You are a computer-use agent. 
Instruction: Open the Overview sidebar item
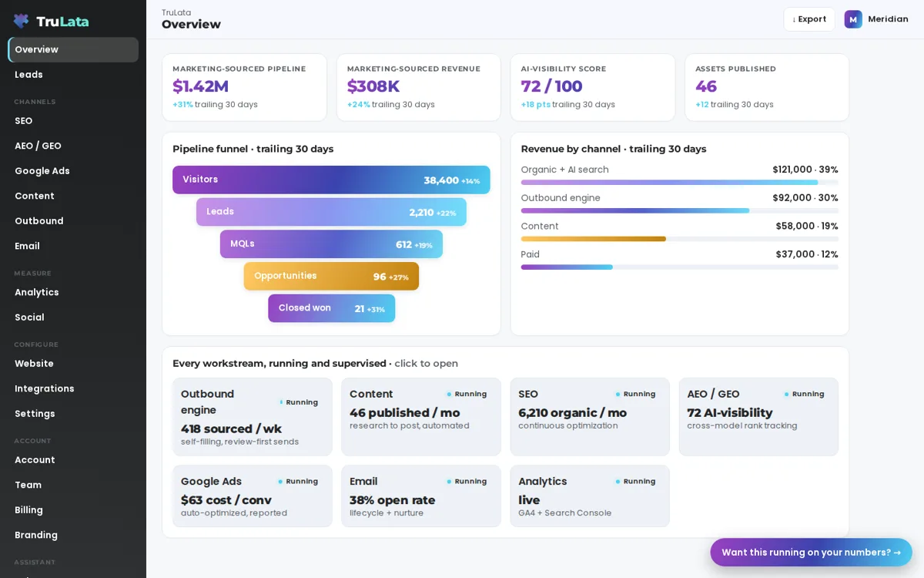pos(73,49)
